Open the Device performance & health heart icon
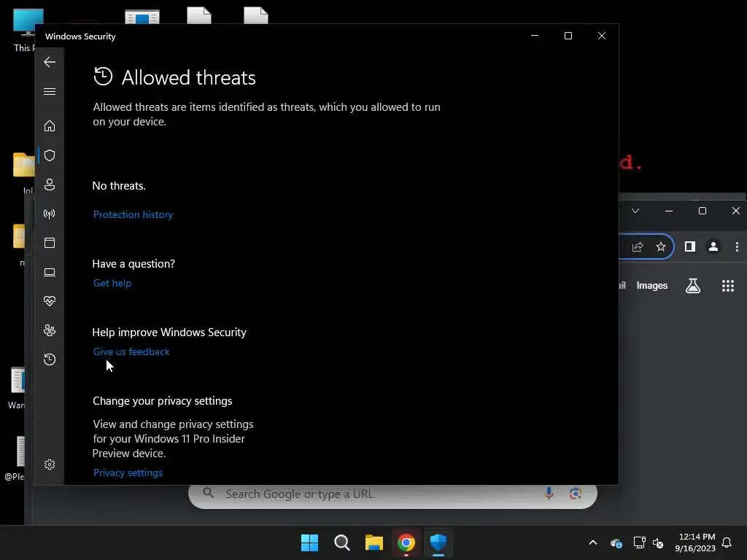The image size is (747, 560). tap(50, 301)
